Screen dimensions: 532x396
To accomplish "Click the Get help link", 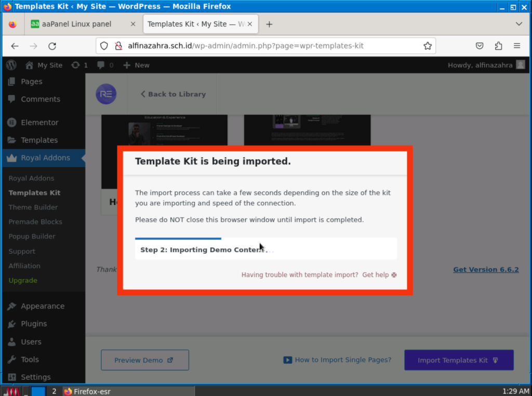I will coord(379,275).
